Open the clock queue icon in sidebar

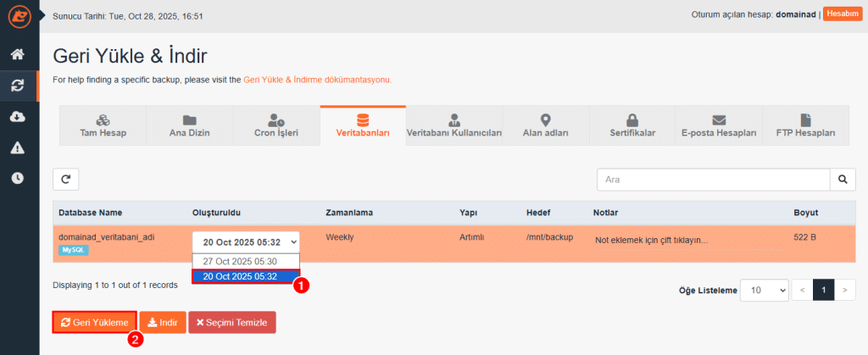tap(18, 178)
